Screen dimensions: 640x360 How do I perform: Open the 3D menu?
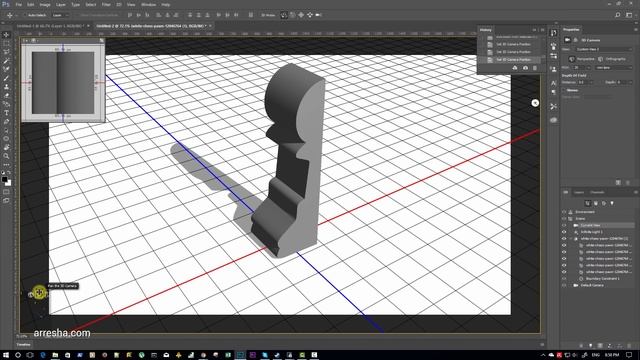119,4
